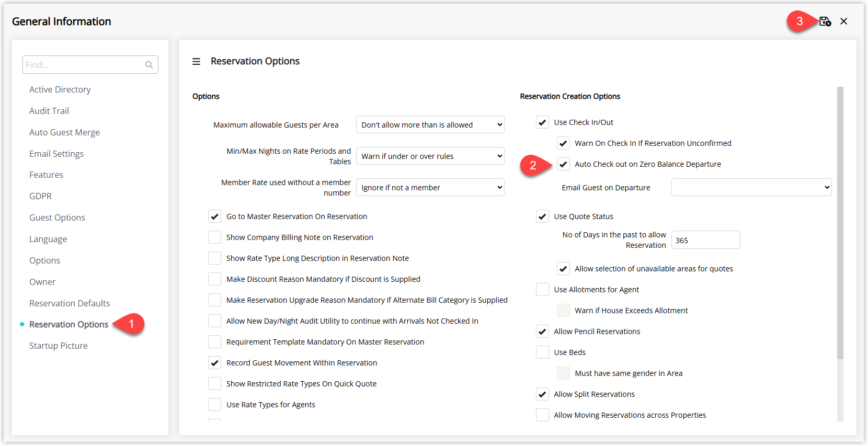This screenshot has height=446, width=868.
Task: Enable Use Rate Types for Agents
Action: (x=214, y=405)
